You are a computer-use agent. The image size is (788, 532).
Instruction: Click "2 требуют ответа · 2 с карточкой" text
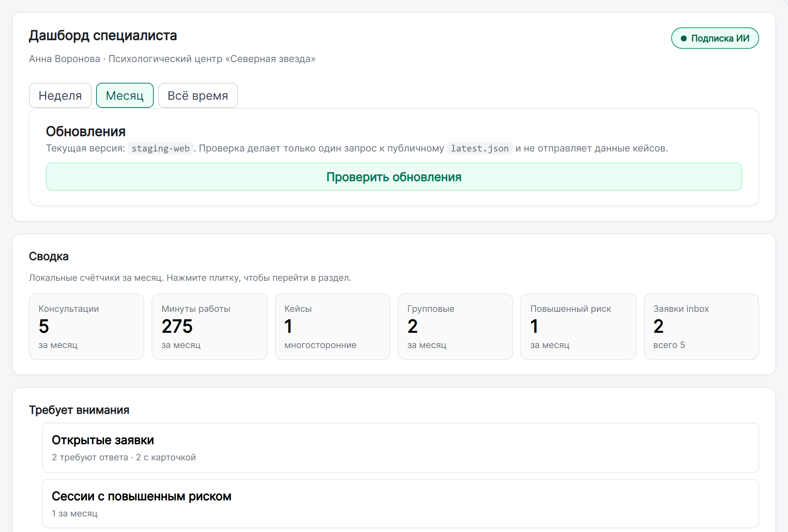point(124,457)
